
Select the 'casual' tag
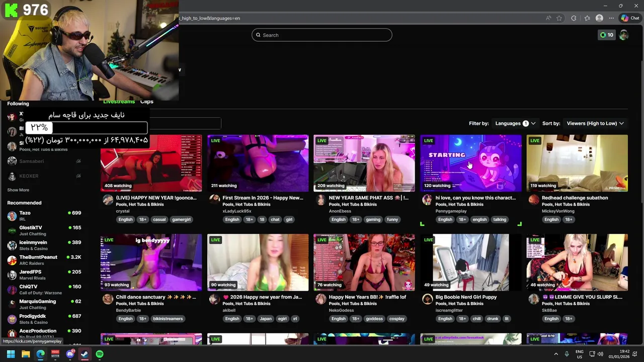pyautogui.click(x=159, y=219)
